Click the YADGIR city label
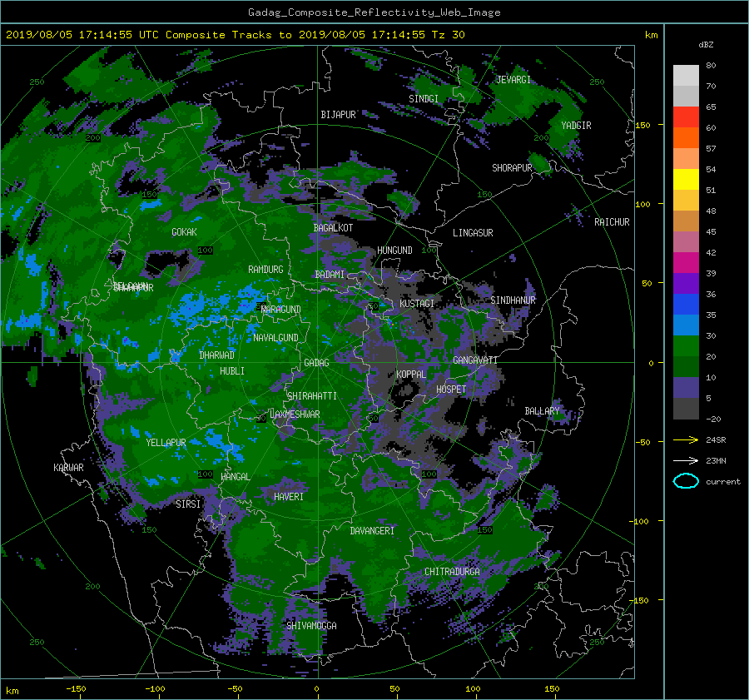Viewport: 749px width, 700px height. coord(576,125)
